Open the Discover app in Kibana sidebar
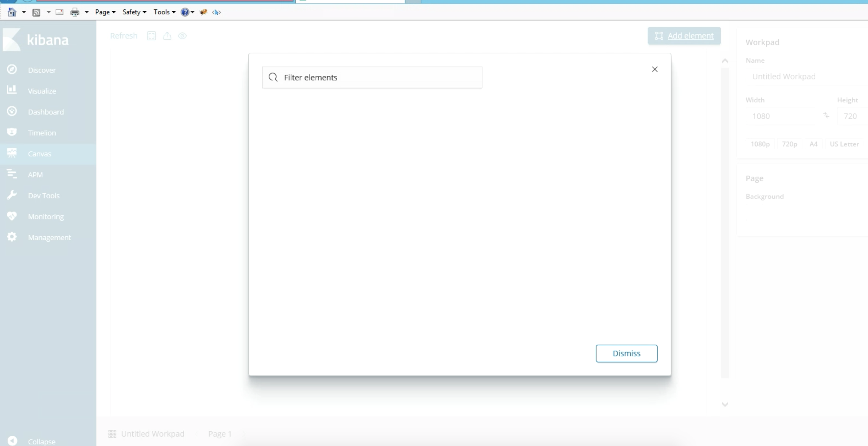Image resolution: width=868 pixels, height=446 pixels. (42, 70)
